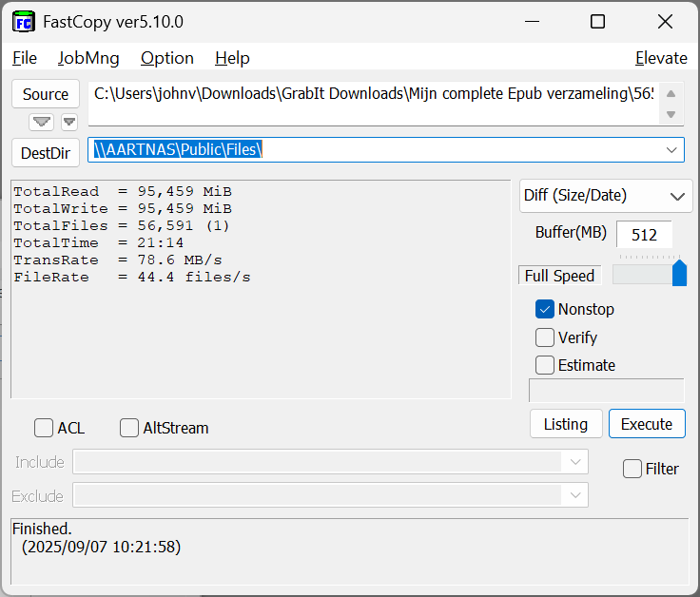Turn on the Filter checkbox
700x597 pixels.
tap(632, 469)
